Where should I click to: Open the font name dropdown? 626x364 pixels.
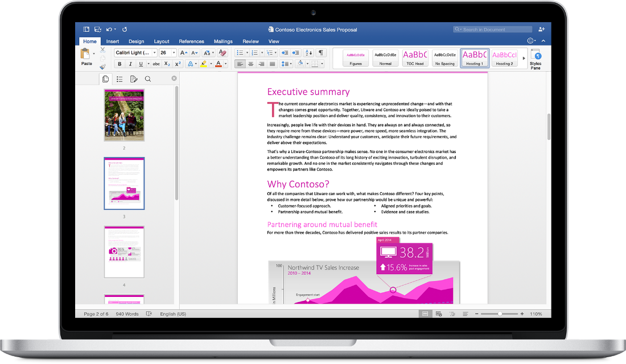pyautogui.click(x=155, y=52)
